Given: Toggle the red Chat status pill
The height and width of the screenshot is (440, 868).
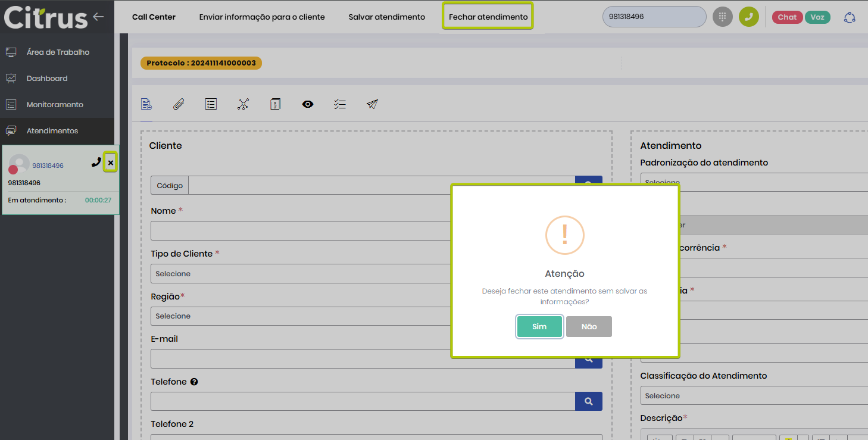Looking at the screenshot, I should tap(786, 17).
